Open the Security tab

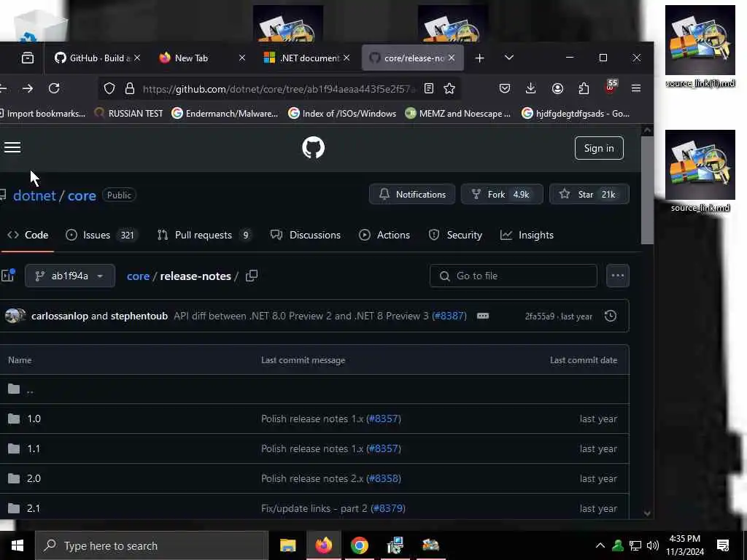455,235
